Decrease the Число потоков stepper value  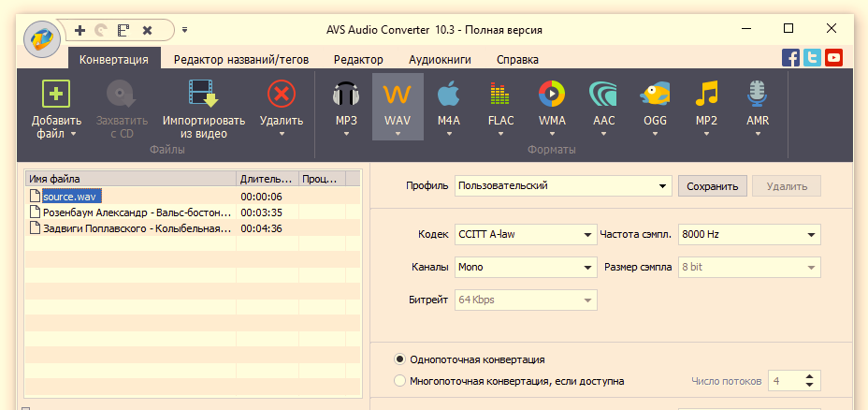(810, 385)
